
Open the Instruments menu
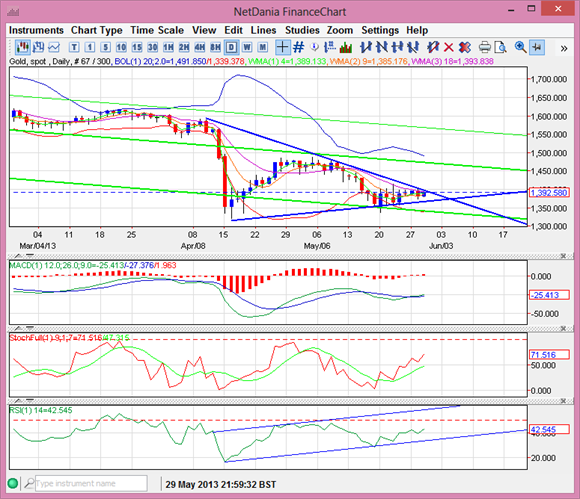tap(36, 30)
